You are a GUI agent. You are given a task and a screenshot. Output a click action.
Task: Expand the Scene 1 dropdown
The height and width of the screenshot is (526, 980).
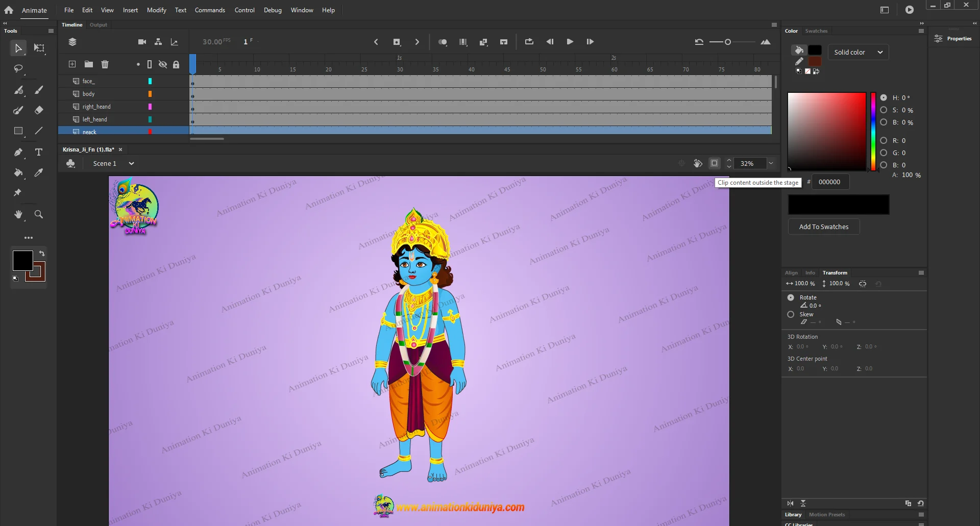131,164
